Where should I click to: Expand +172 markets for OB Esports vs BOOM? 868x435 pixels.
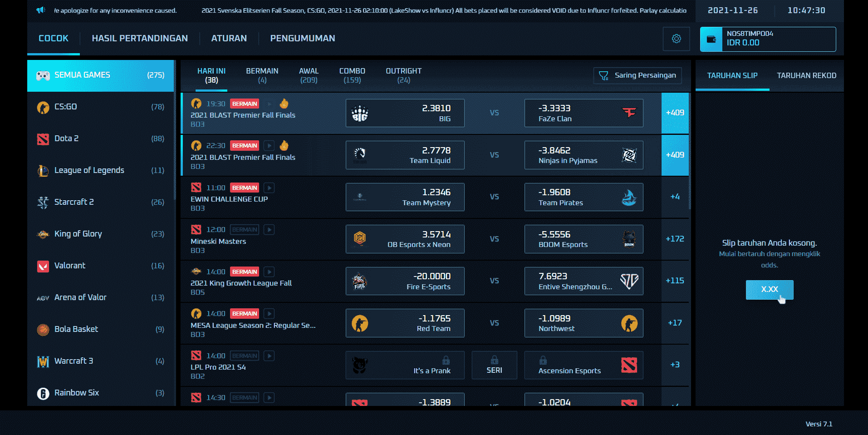coord(675,239)
